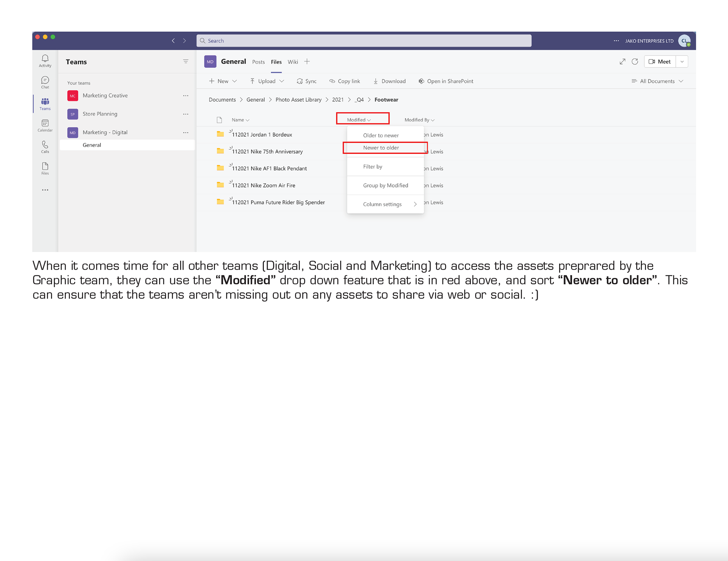Image resolution: width=728 pixels, height=561 pixels.
Task: Click the sidebar more apps ellipsis
Action: click(45, 190)
